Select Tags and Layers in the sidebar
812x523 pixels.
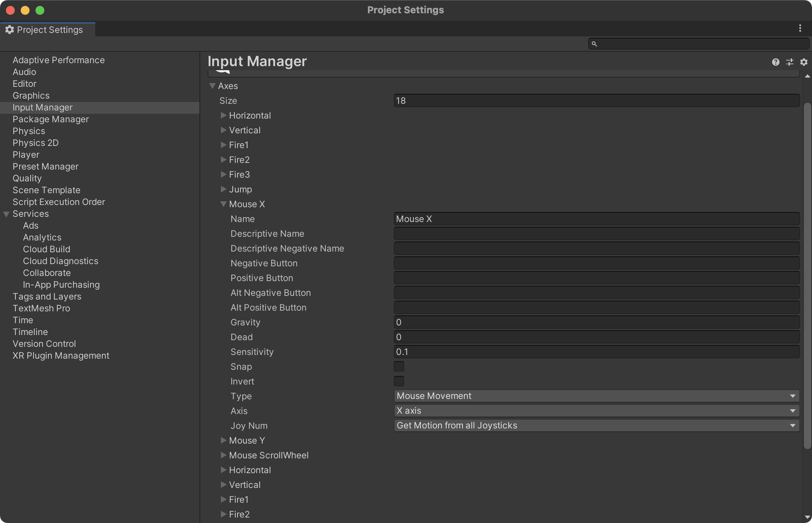coord(47,296)
